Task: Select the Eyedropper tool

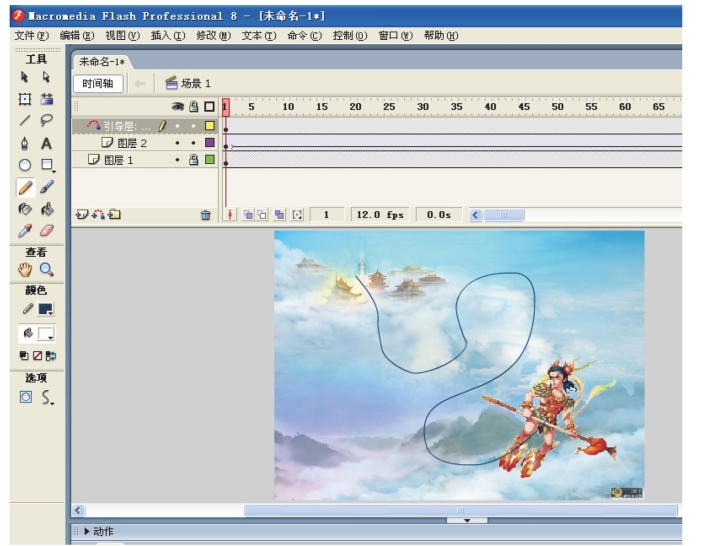Action: click(x=25, y=231)
